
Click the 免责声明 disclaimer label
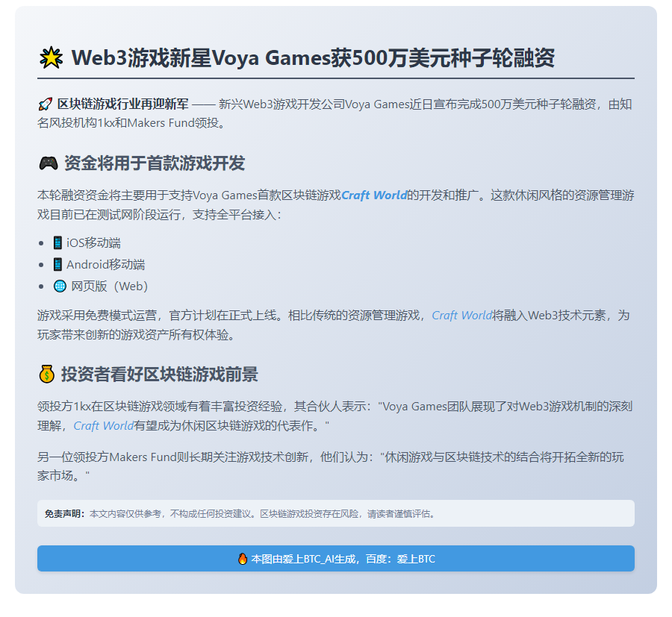[x=63, y=513]
